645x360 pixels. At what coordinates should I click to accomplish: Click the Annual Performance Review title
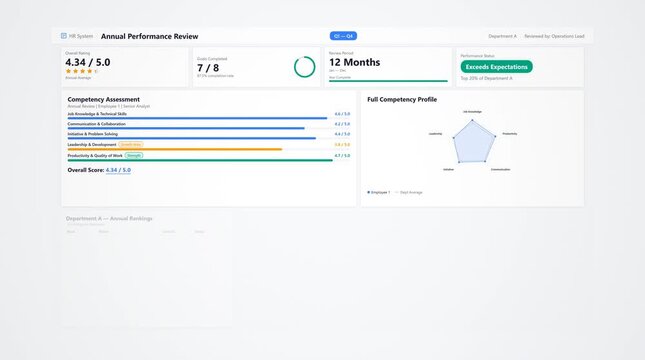pyautogui.click(x=149, y=36)
